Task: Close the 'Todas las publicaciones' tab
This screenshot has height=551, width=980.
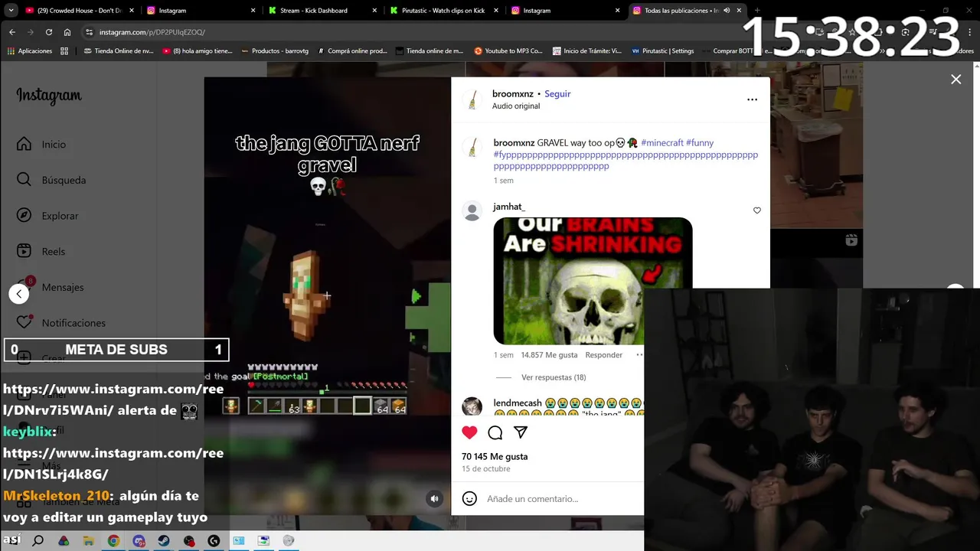Action: (739, 11)
